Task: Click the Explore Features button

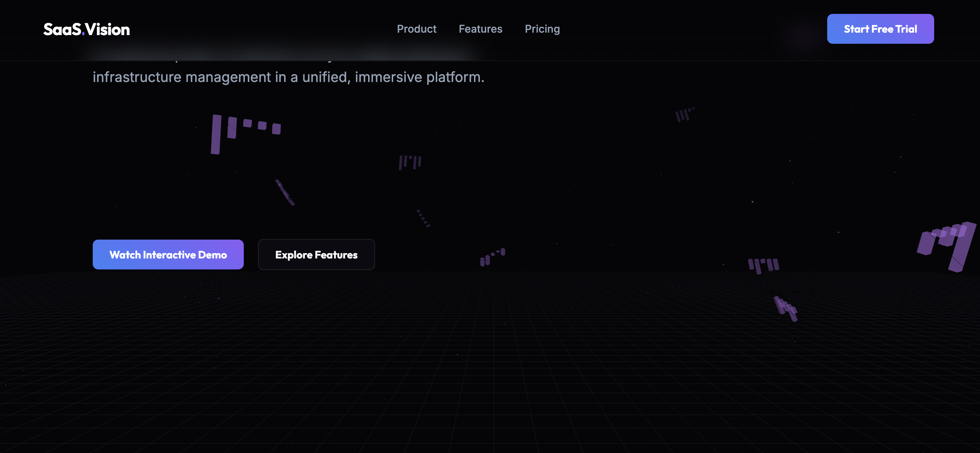Action: (316, 255)
